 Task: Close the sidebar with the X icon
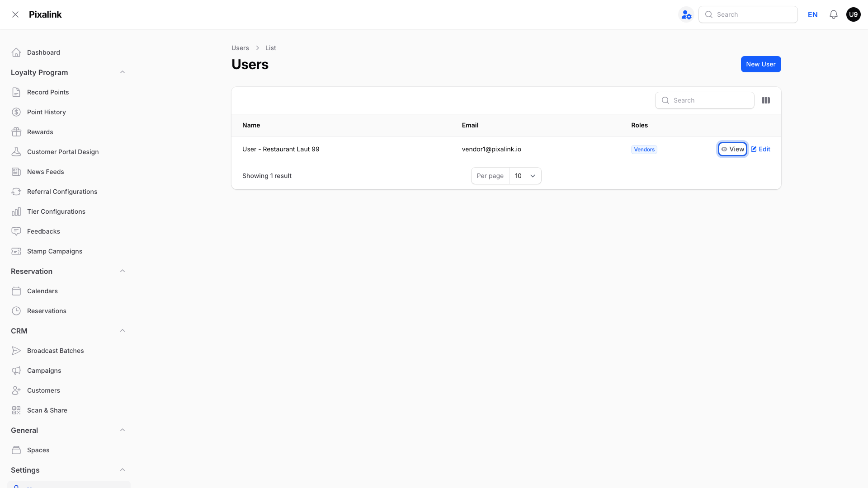click(x=15, y=14)
